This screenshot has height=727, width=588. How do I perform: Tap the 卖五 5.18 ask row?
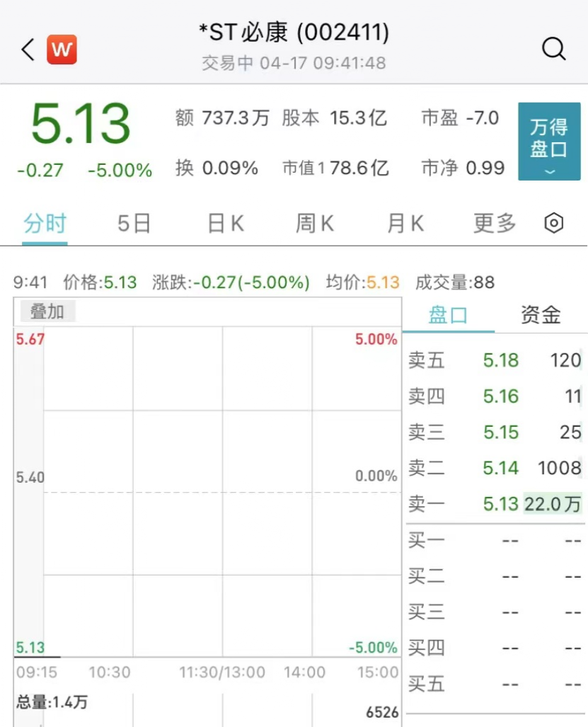tap(495, 360)
